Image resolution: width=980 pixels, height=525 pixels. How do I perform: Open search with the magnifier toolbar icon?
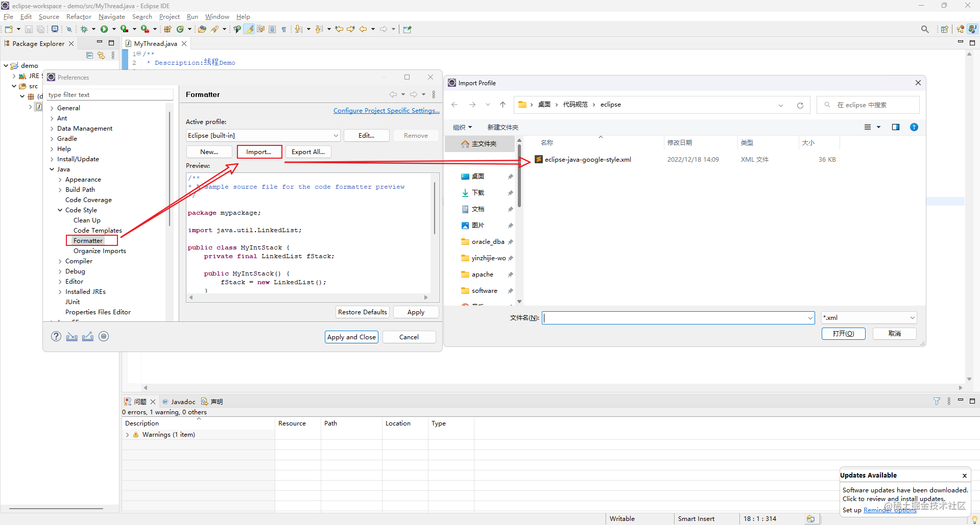pyautogui.click(x=925, y=29)
